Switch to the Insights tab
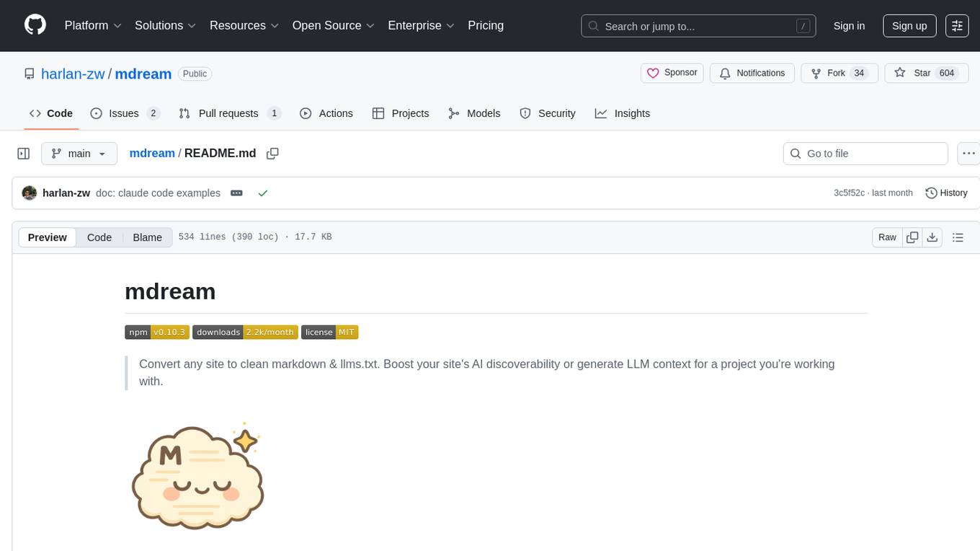The width and height of the screenshot is (980, 551). point(623,113)
